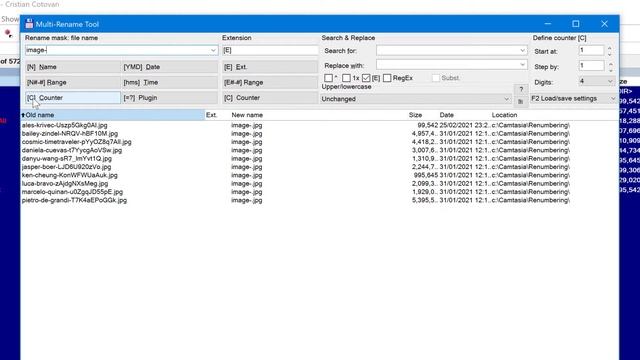Image resolution: width=640 pixels, height=360 pixels.
Task: Decrease the Step by value
Action: [x=610, y=69]
